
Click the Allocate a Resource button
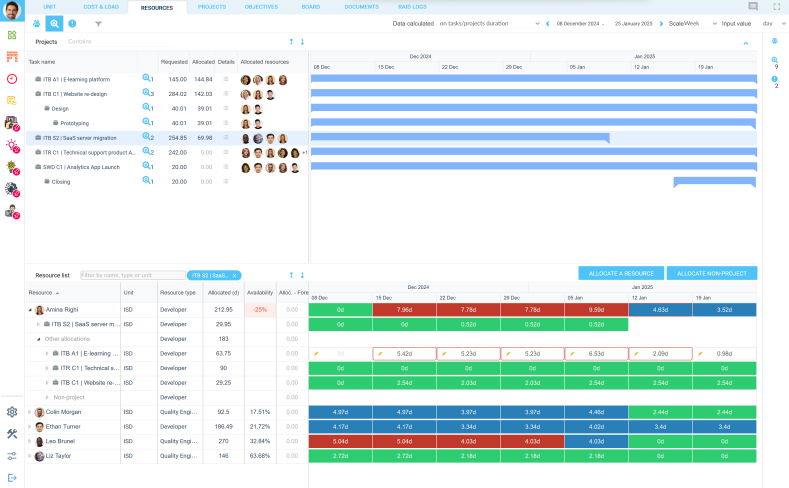click(620, 273)
